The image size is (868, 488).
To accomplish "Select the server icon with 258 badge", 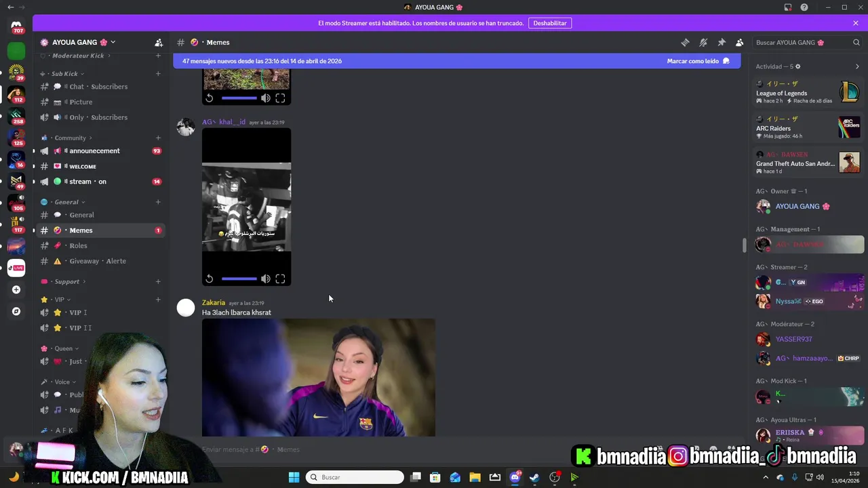I will pyautogui.click(x=16, y=115).
